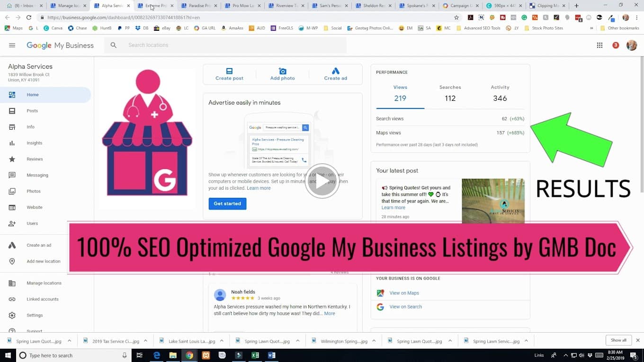Open Windows action center notifications
The height and width of the screenshot is (362, 644).
(634, 355)
